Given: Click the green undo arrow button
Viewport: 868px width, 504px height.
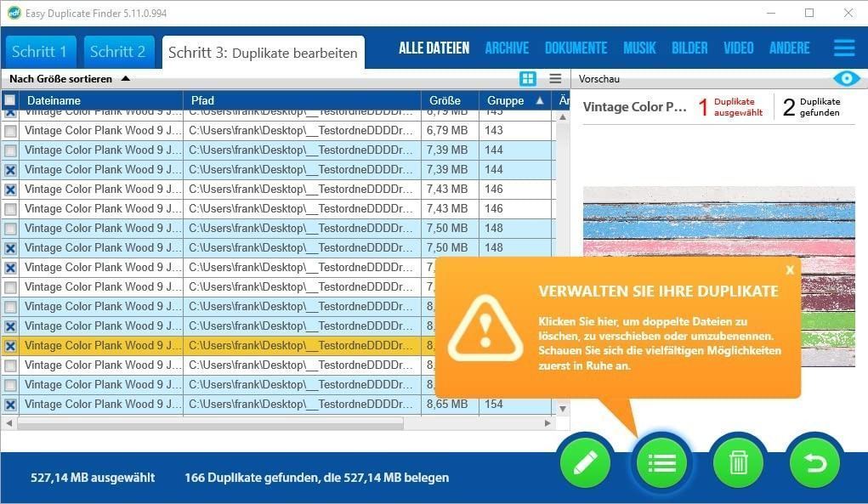Looking at the screenshot, I should pos(814,463).
